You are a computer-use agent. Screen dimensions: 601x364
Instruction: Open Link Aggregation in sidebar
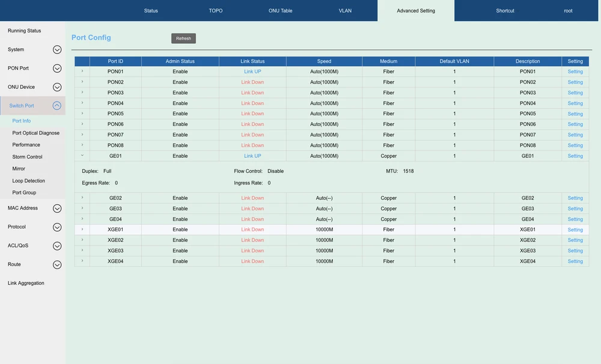click(26, 284)
